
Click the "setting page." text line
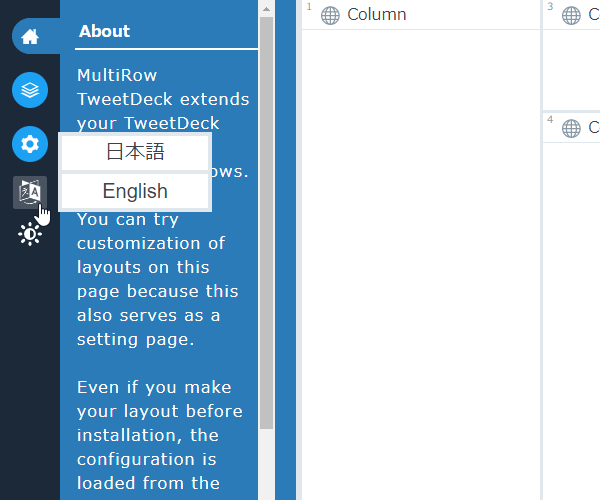pyautogui.click(x=135, y=340)
